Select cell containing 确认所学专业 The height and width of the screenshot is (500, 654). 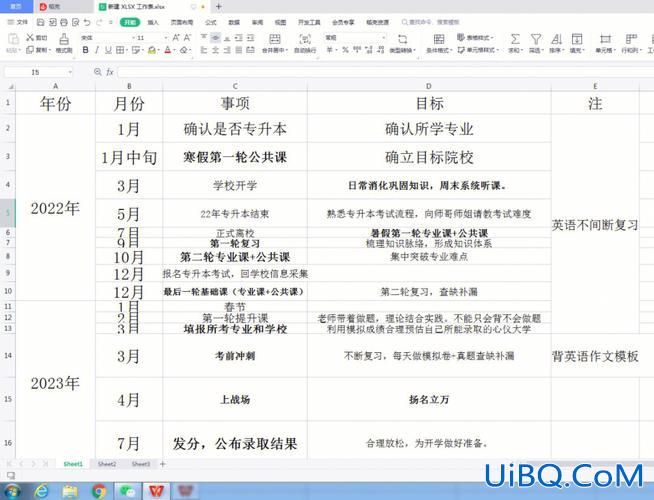pyautogui.click(x=429, y=129)
